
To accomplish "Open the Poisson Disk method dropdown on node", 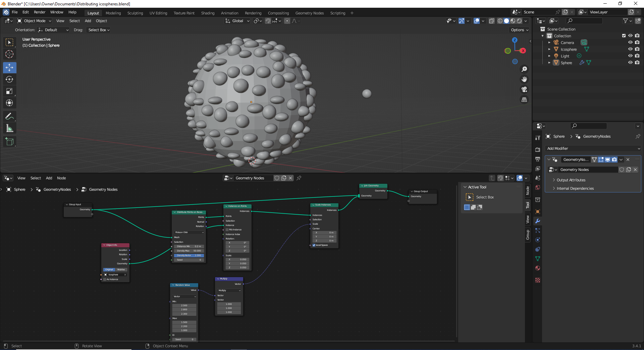I will coord(189,232).
